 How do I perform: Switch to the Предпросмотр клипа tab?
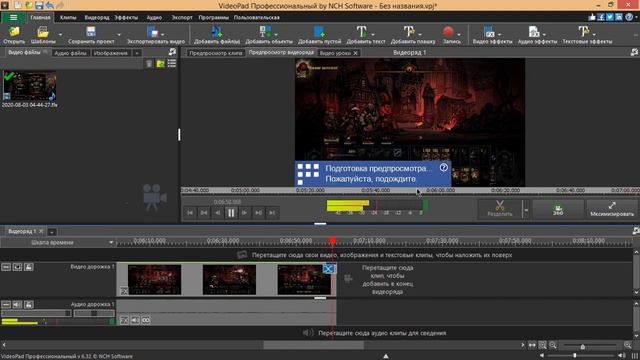[216, 53]
